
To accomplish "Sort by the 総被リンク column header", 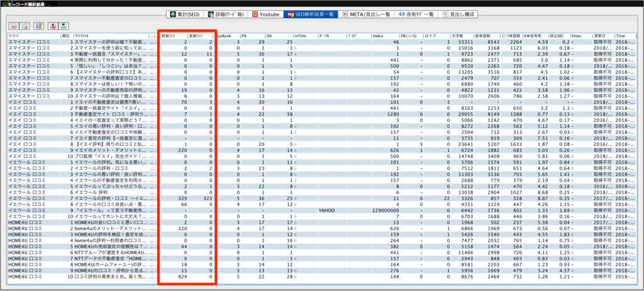I will click(x=174, y=36).
